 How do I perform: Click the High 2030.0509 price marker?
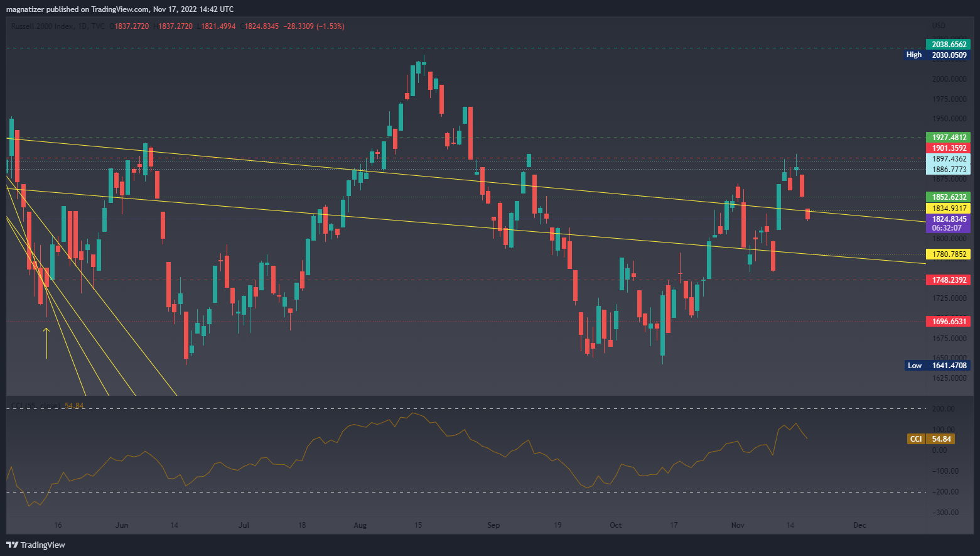click(x=937, y=55)
